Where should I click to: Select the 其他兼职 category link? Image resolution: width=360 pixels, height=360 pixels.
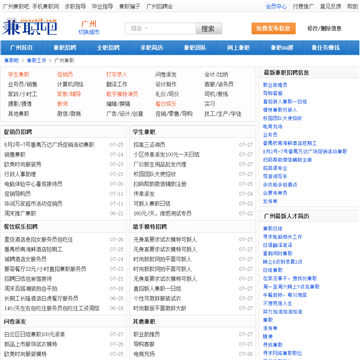click(19, 114)
